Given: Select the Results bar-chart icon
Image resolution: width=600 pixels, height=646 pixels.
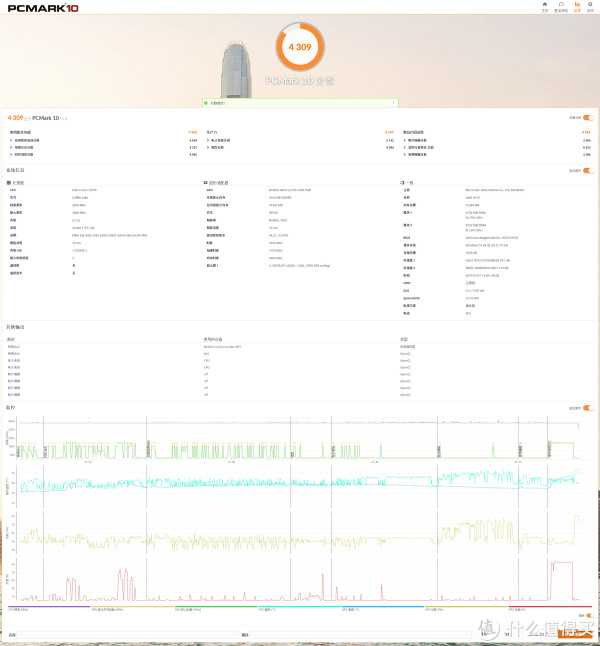Looking at the screenshot, I should (x=577, y=5).
